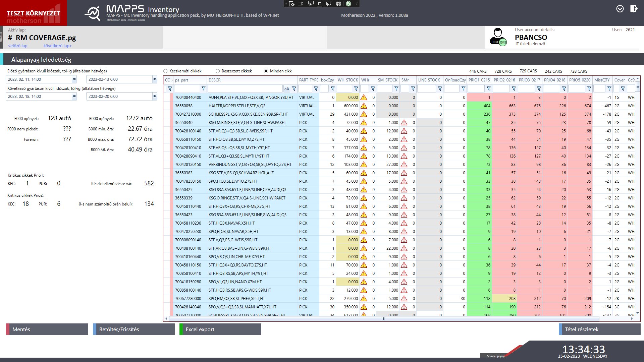Click the Hot Reload braces icon
This screenshot has height=362, width=644.
tap(338, 4)
